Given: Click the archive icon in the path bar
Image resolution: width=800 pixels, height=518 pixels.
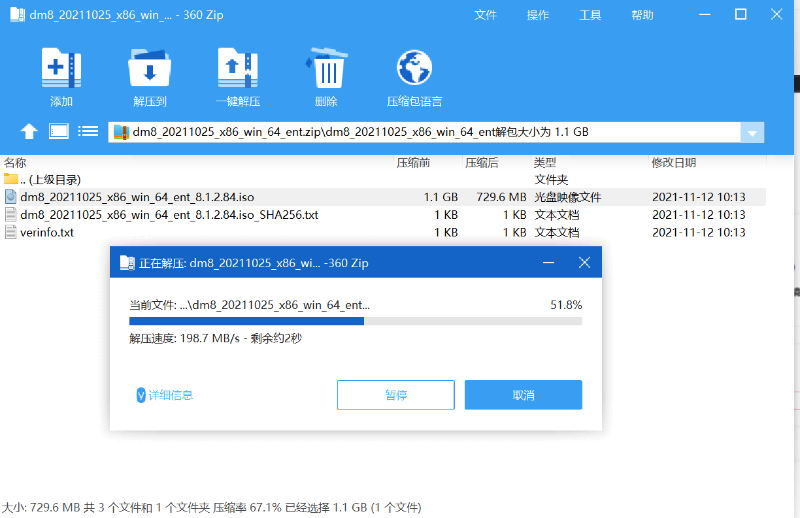Looking at the screenshot, I should click(121, 132).
